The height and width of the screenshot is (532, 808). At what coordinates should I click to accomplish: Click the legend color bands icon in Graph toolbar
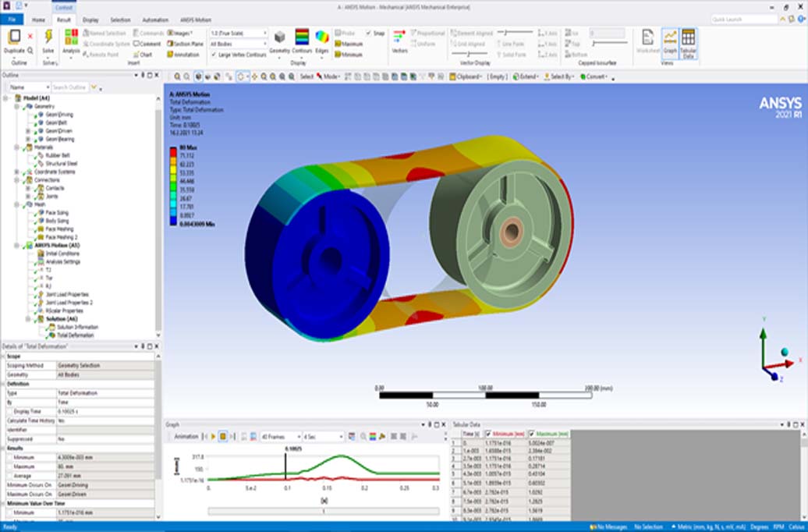373,437
